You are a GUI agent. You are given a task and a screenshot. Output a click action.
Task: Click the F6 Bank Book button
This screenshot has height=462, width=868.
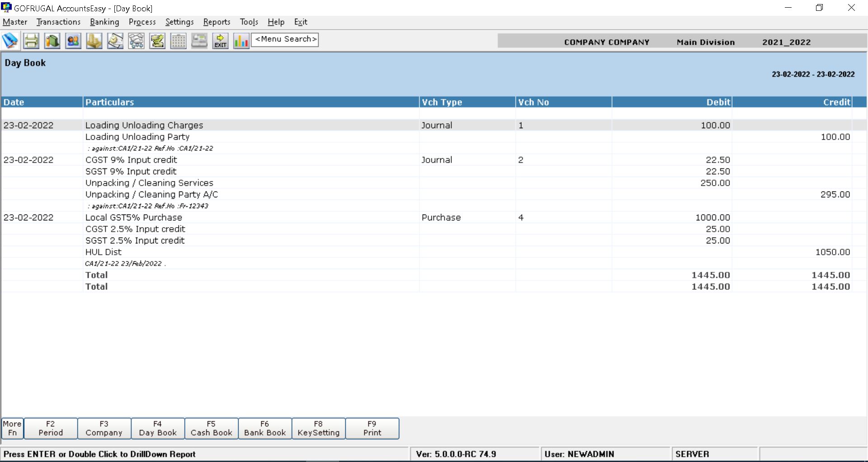pos(265,428)
